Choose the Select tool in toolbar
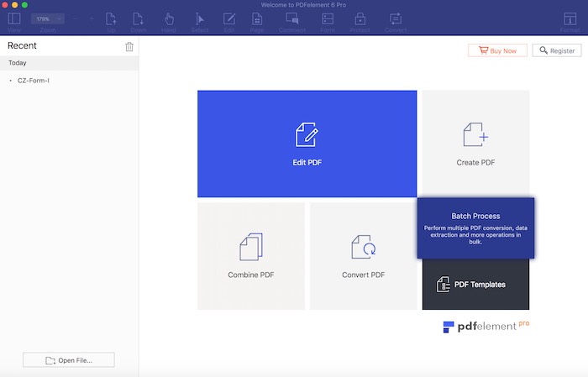Screen dimensions: 588x377 click(x=200, y=20)
